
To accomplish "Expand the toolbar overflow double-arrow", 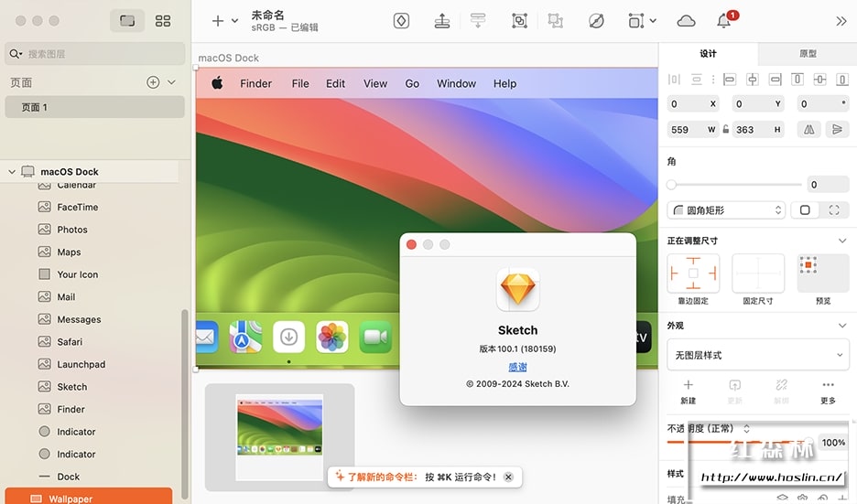I will pos(841,21).
